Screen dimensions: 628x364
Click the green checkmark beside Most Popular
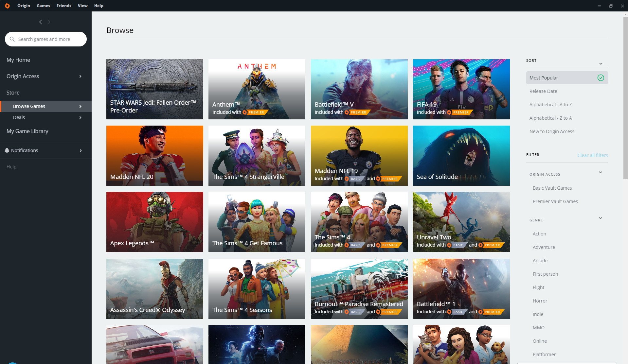601,78
